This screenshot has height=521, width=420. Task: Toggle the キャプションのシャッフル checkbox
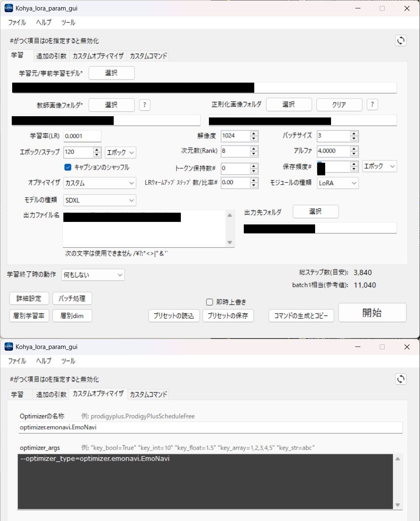tap(68, 167)
